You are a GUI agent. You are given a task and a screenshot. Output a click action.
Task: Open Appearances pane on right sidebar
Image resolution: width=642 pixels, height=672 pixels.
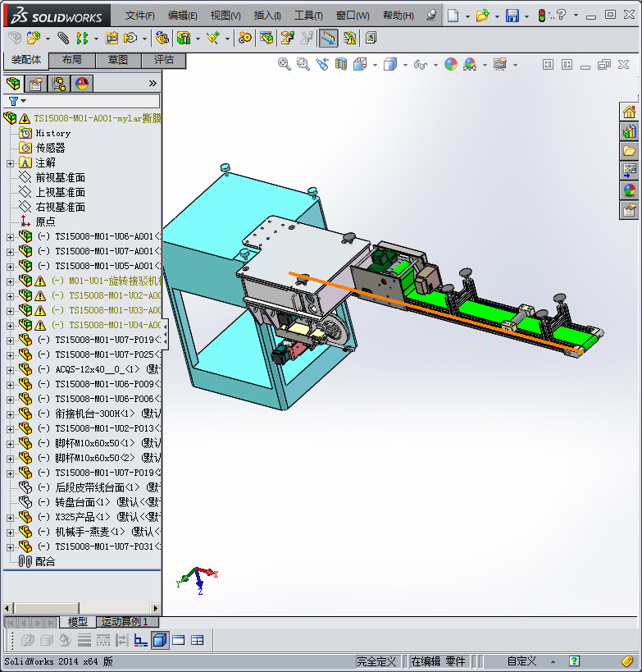coord(629,190)
